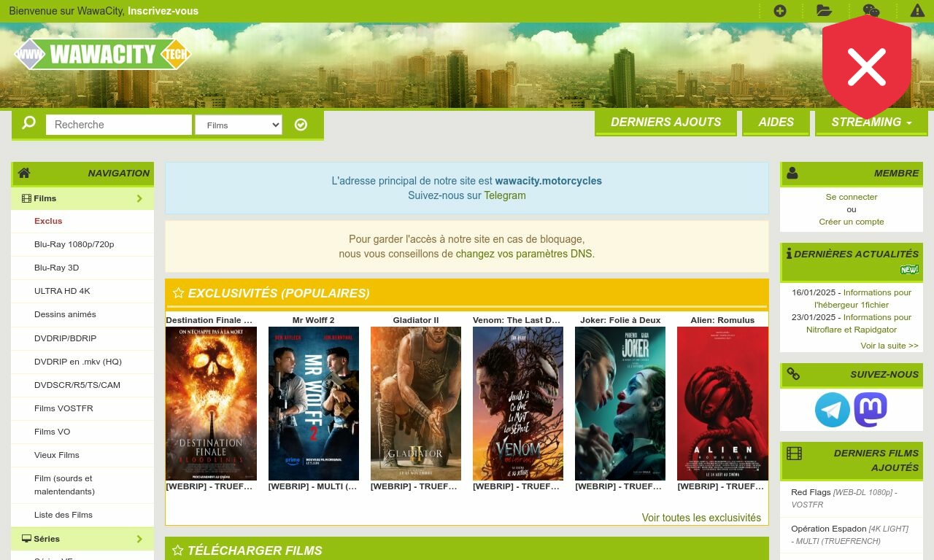Click Voir toutes les exclusivités link
The image size is (934, 560).
[701, 518]
